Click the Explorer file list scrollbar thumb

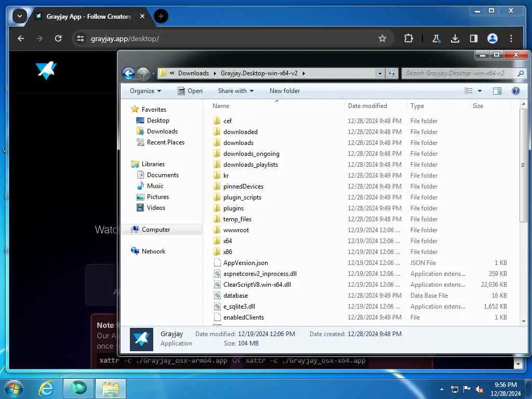524,165
